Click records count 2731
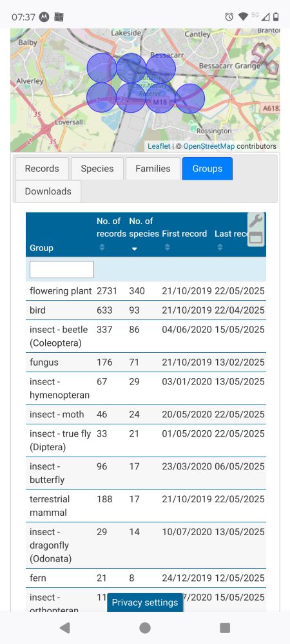Screen dimensions: 290x644 coord(107,291)
